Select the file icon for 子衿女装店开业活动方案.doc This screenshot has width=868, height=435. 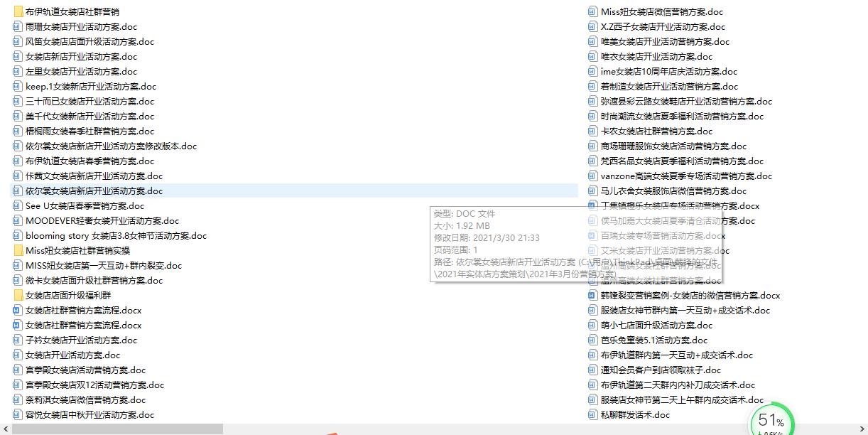pyautogui.click(x=18, y=340)
